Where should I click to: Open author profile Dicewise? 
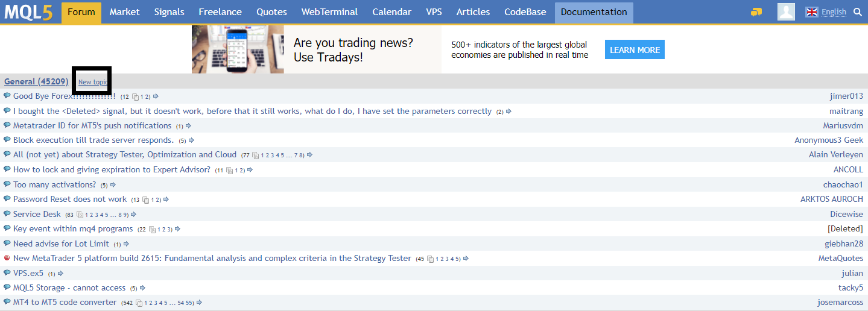(x=846, y=214)
